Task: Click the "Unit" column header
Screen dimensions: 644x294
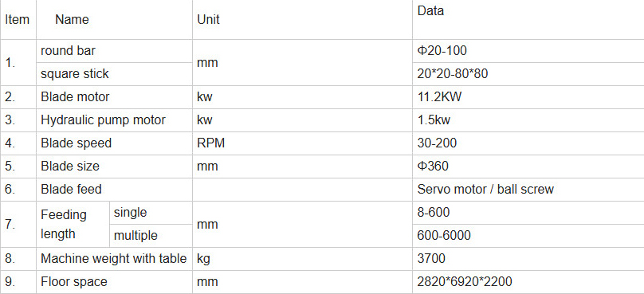Action: [209, 20]
